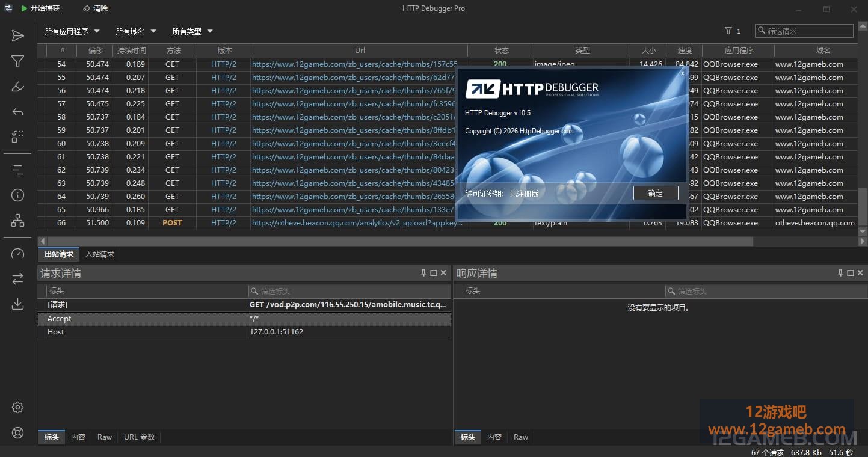Focus the 筛选请求 search field
Screen dimensions: 868x457
click(x=804, y=31)
